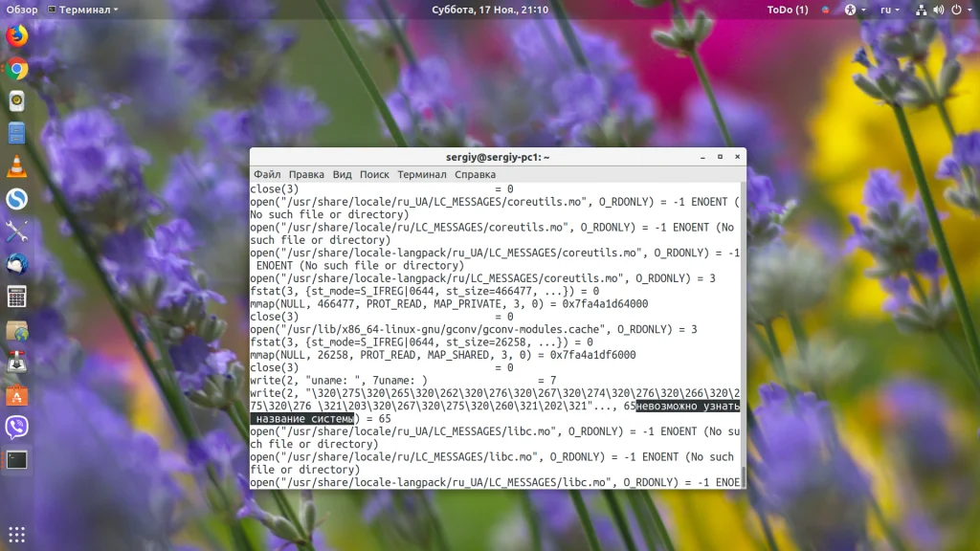Image resolution: width=980 pixels, height=551 pixels.
Task: Launch Viber from the dock
Action: pyautogui.click(x=17, y=428)
